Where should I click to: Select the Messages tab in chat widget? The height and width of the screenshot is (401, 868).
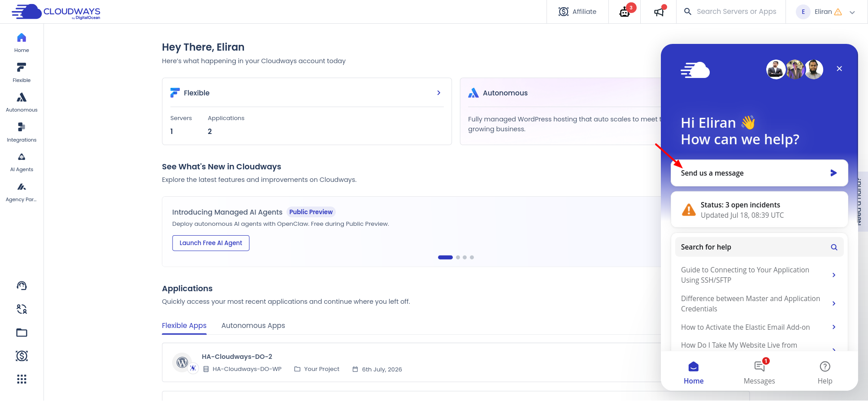click(x=759, y=373)
